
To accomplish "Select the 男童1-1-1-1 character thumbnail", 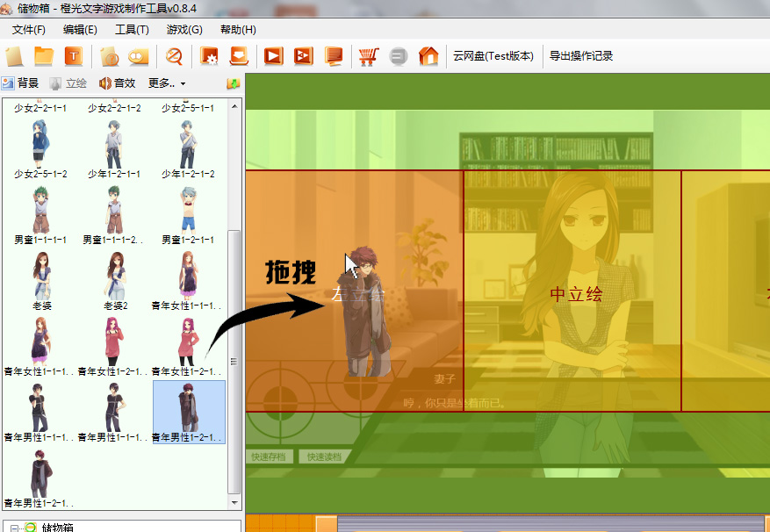I will tap(40, 214).
